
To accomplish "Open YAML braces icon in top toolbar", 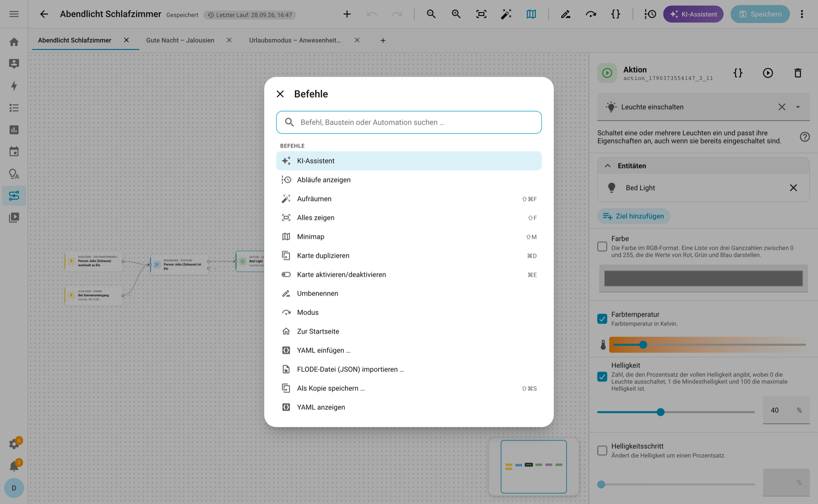I will pos(616,14).
